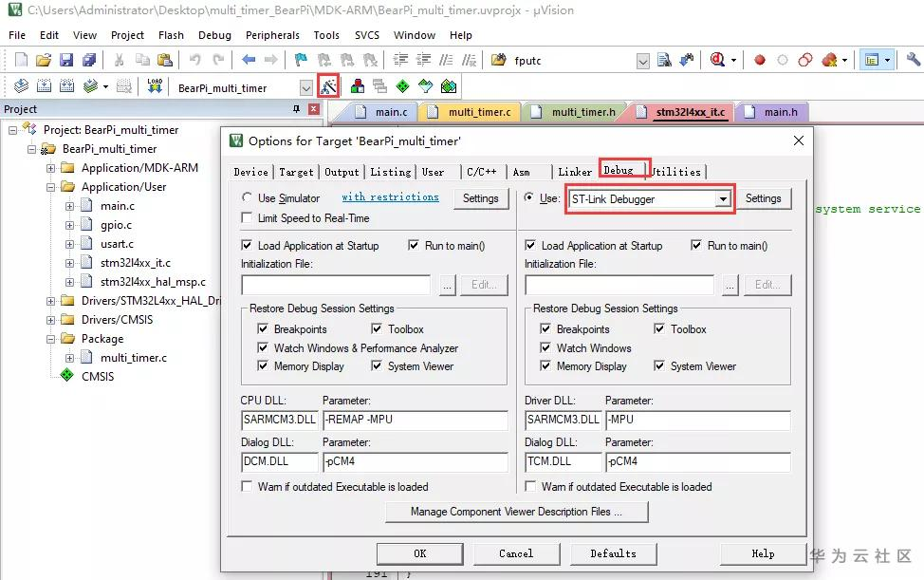The image size is (924, 580).
Task: Select gpio.c in the project tree
Action: coord(116,225)
